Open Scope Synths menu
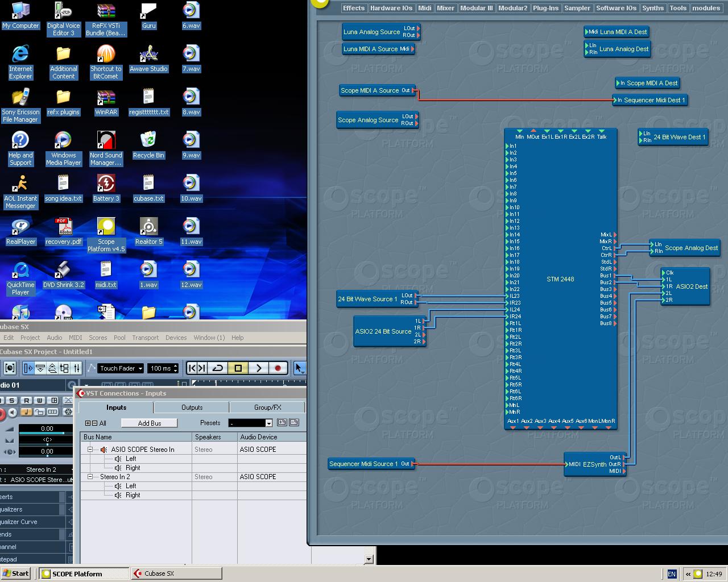The height and width of the screenshot is (582, 728). 653,8
